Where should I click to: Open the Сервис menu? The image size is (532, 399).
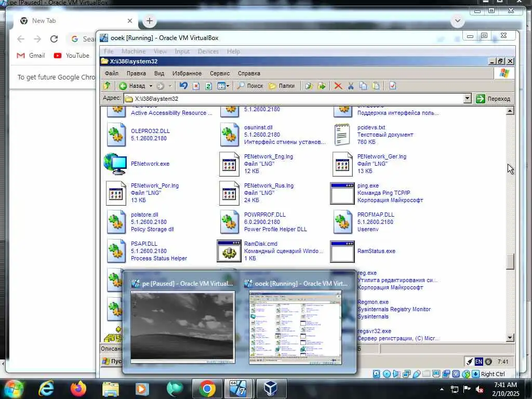click(220, 73)
